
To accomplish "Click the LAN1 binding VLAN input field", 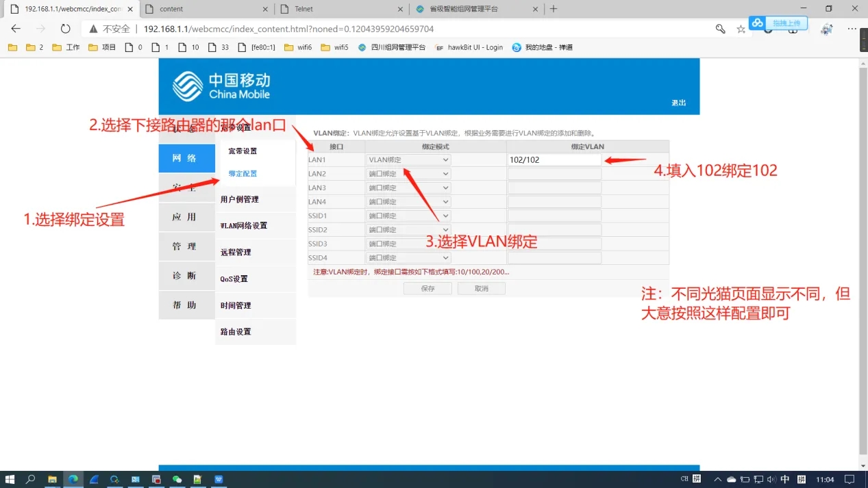I will tap(554, 159).
